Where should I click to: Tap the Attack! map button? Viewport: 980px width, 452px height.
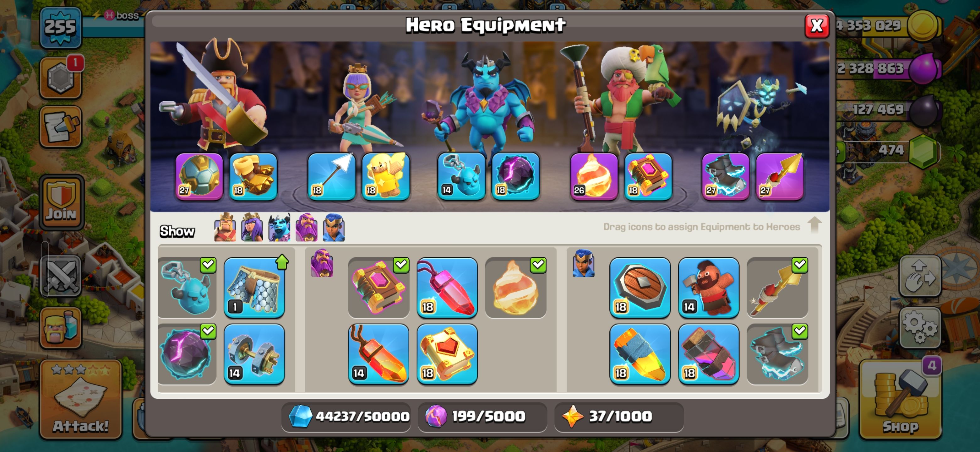tap(81, 399)
